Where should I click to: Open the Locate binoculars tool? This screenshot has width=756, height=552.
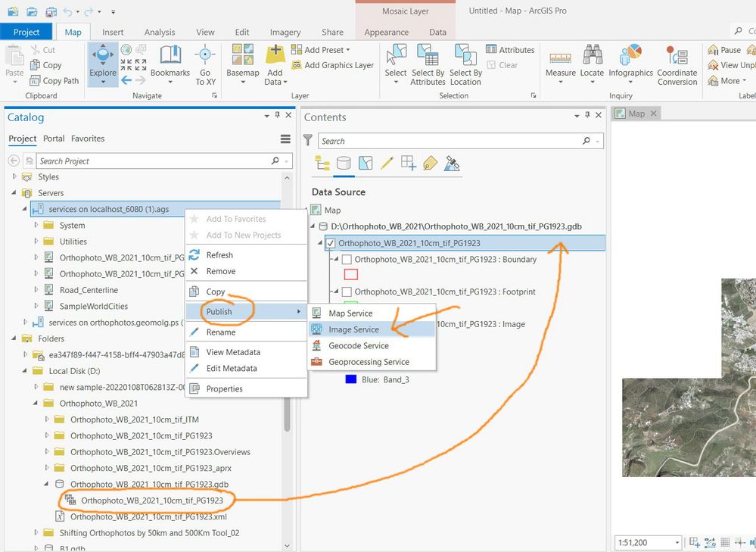592,64
